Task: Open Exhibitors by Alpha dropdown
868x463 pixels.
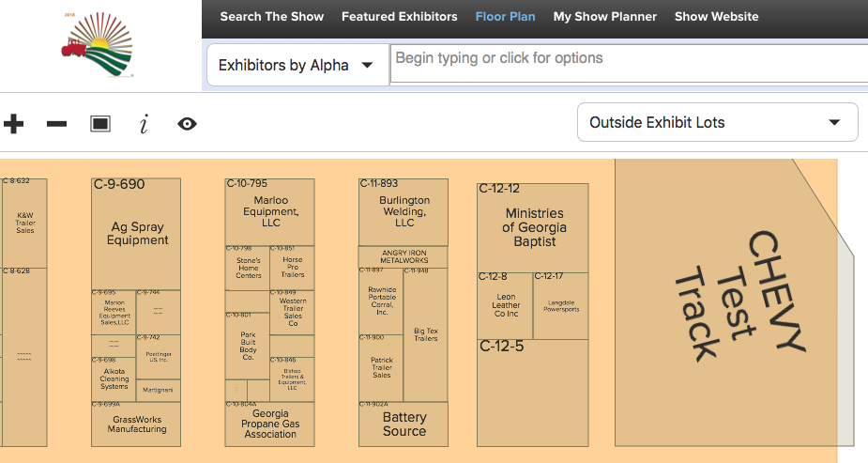Action: tap(297, 66)
